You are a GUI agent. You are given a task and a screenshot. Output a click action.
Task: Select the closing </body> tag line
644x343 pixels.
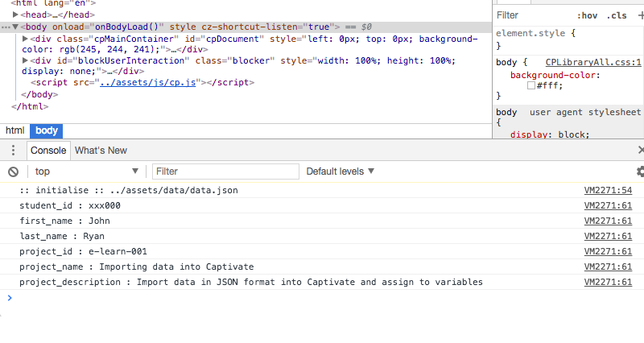(x=39, y=94)
